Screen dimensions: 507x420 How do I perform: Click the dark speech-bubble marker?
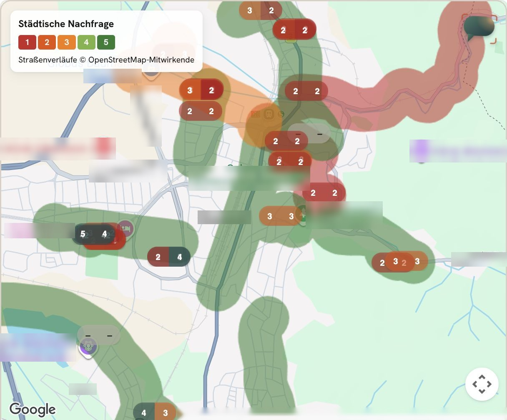pos(479,27)
